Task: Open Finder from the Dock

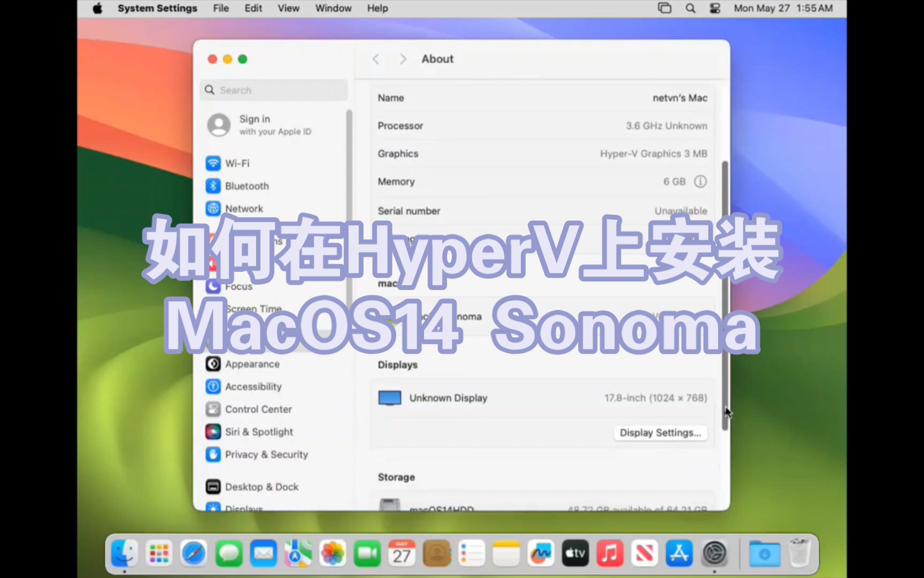Action: point(125,553)
